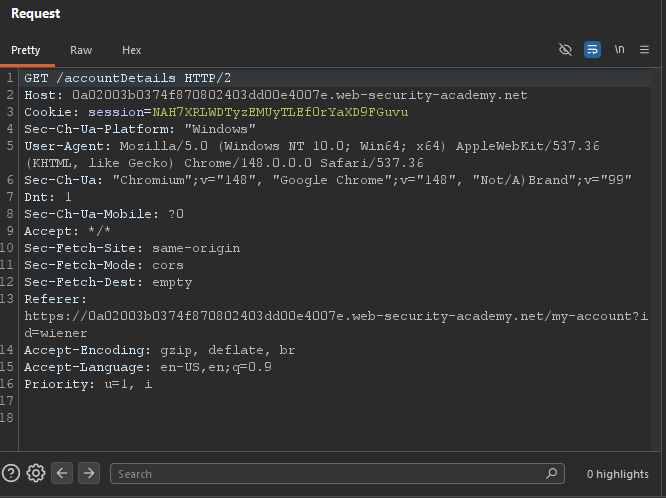Click the 'Dnt: 1' line

pyautogui.click(x=48, y=197)
